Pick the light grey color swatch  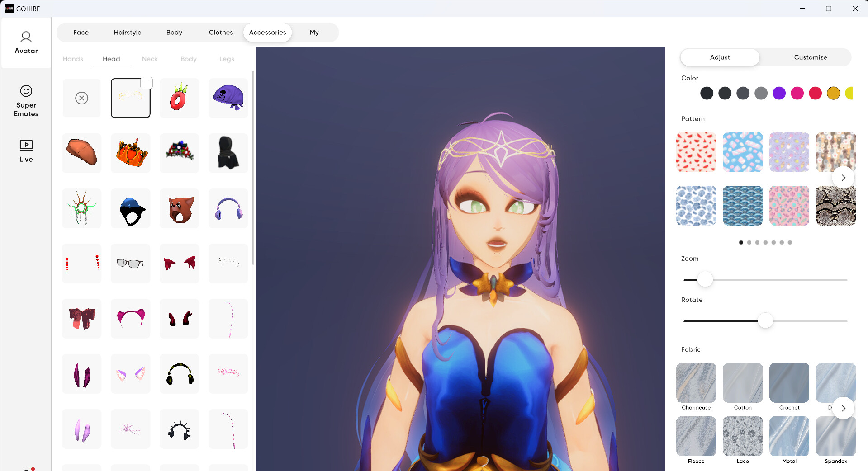[x=761, y=93]
